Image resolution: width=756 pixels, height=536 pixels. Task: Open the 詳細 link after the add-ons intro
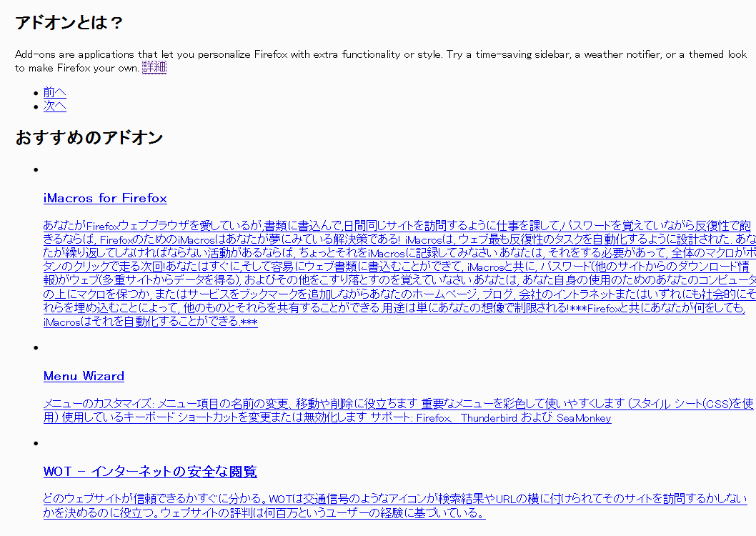pyautogui.click(x=154, y=67)
